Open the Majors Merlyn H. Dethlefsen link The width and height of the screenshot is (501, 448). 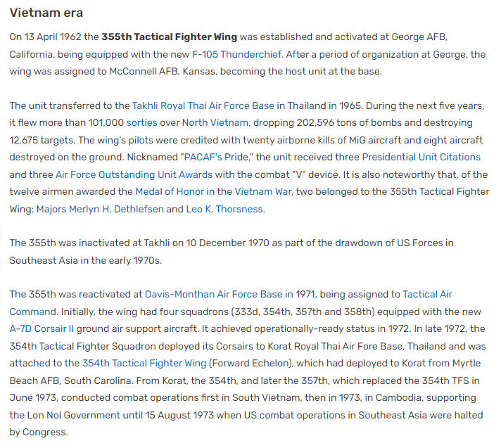[x=100, y=209]
